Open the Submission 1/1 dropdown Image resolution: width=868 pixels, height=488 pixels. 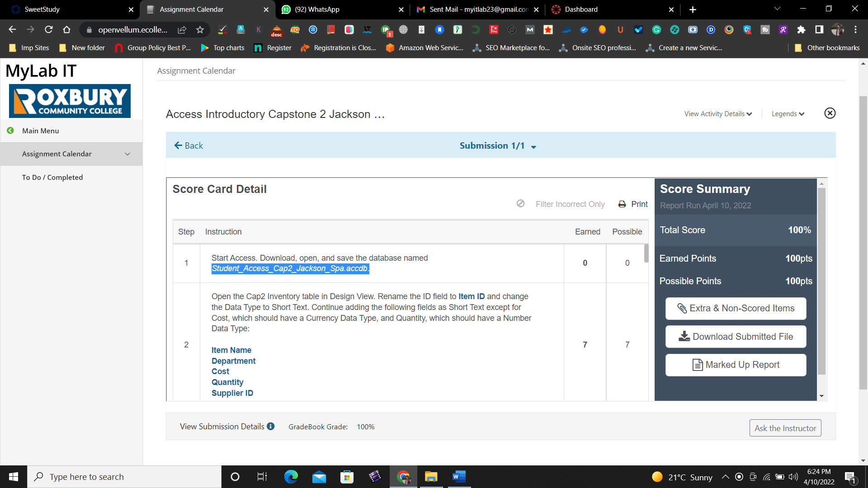pos(498,145)
